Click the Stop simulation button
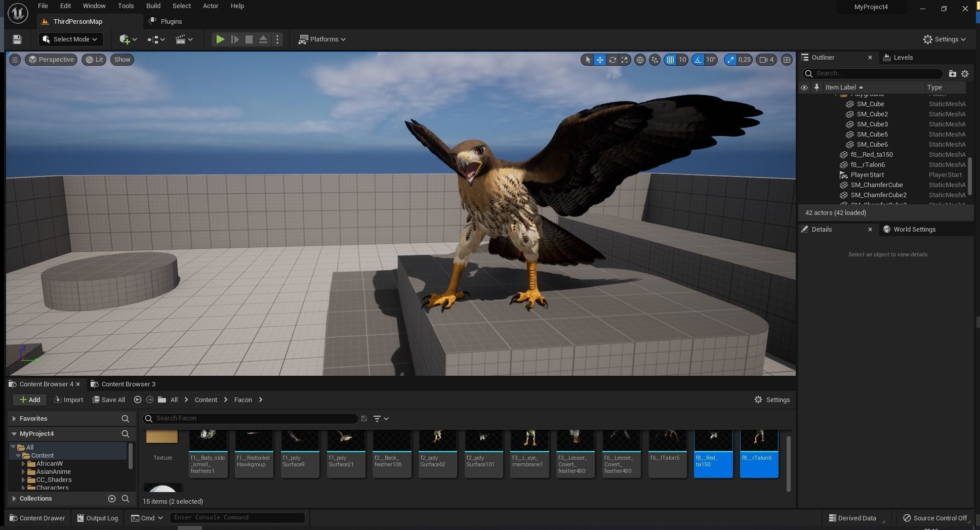Image resolution: width=980 pixels, height=530 pixels. click(x=249, y=39)
